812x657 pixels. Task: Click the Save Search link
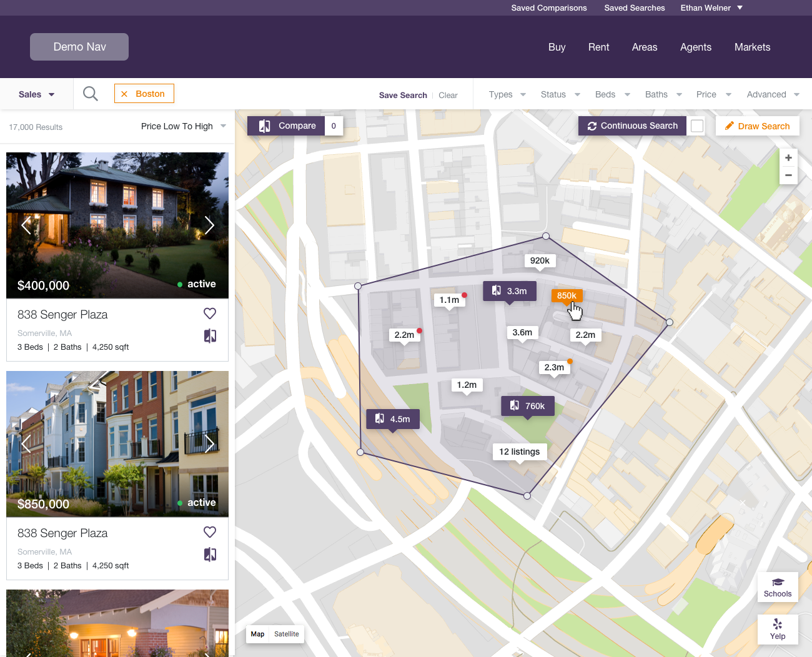tap(403, 96)
